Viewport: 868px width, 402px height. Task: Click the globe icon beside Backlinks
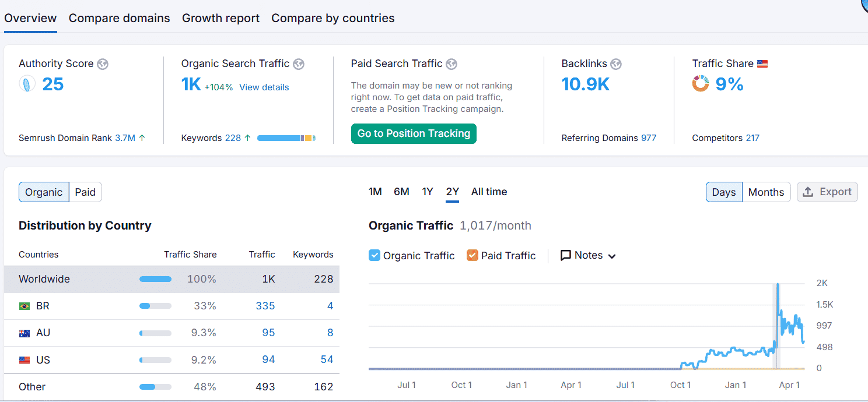616,64
